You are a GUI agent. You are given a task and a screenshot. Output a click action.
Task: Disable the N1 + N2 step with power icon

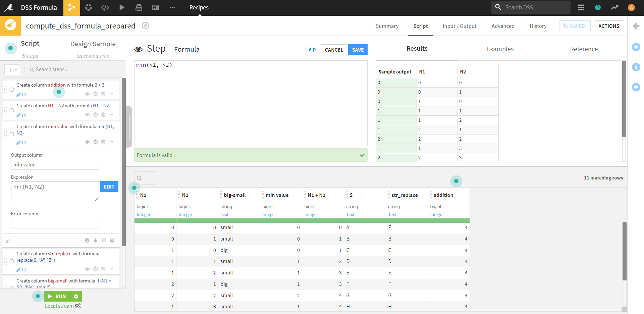96,114
